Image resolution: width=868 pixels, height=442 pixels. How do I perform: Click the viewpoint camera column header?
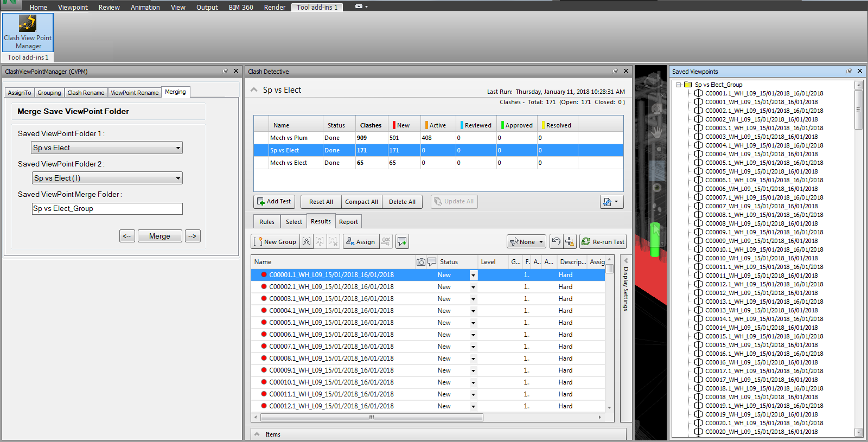point(421,262)
